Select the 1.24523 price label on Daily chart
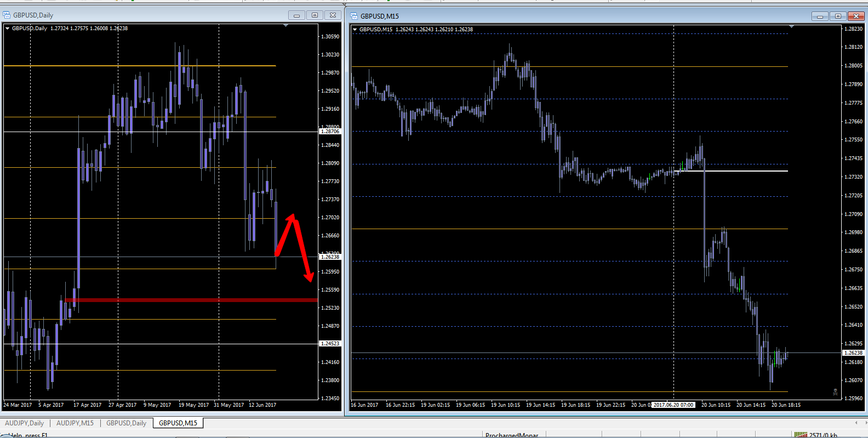This screenshot has width=868, height=438. tap(330, 344)
